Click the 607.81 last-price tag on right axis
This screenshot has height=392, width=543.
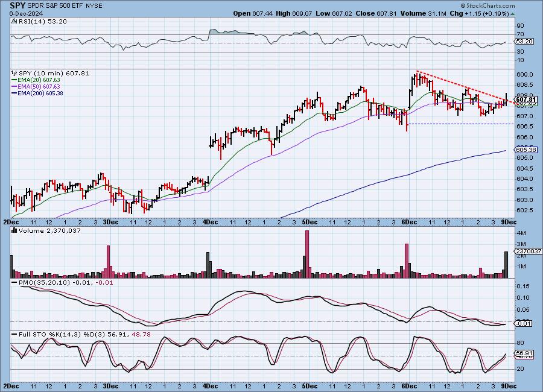[x=526, y=100]
